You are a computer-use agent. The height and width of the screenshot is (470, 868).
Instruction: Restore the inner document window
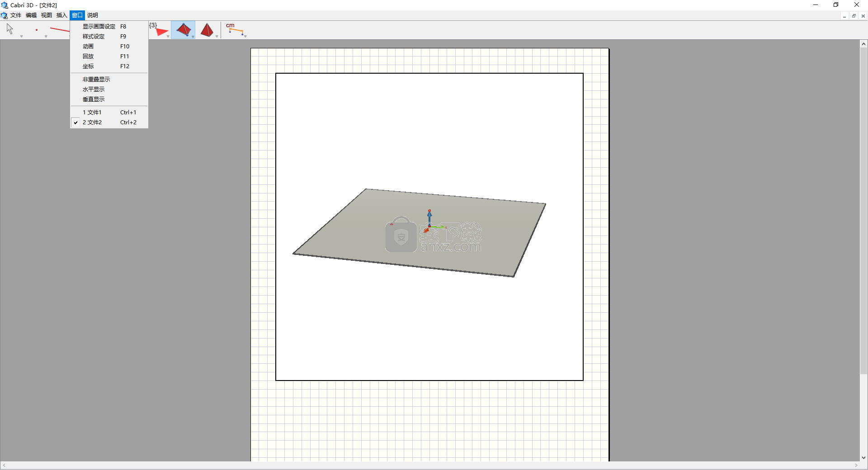(854, 16)
